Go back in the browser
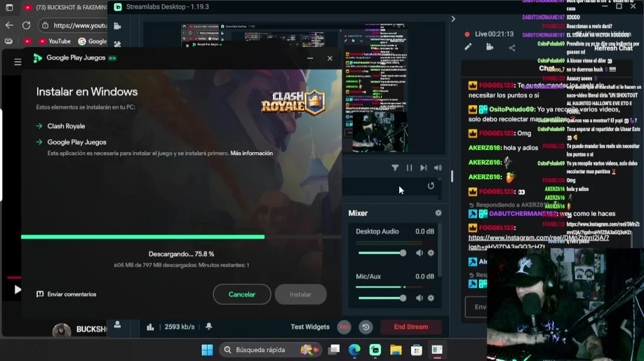Viewport: 644px width, 361px height. [9, 25]
